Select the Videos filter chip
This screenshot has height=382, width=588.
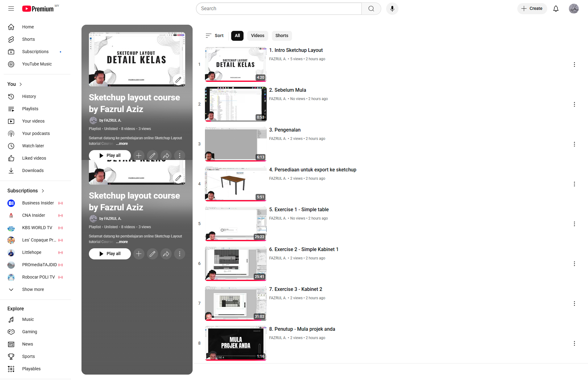[257, 36]
